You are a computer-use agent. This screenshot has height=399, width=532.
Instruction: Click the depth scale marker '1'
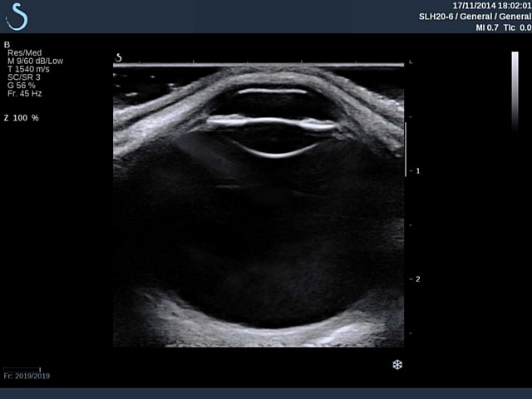(x=417, y=170)
